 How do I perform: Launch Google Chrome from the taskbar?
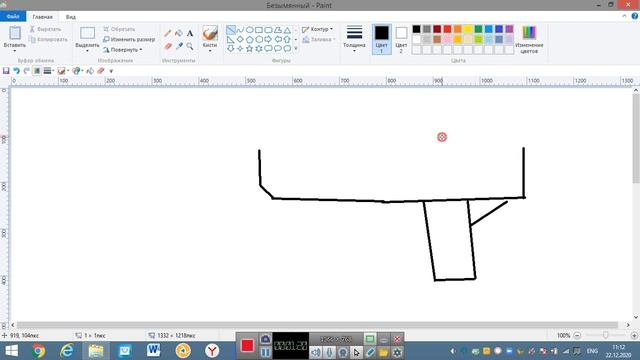(38, 351)
